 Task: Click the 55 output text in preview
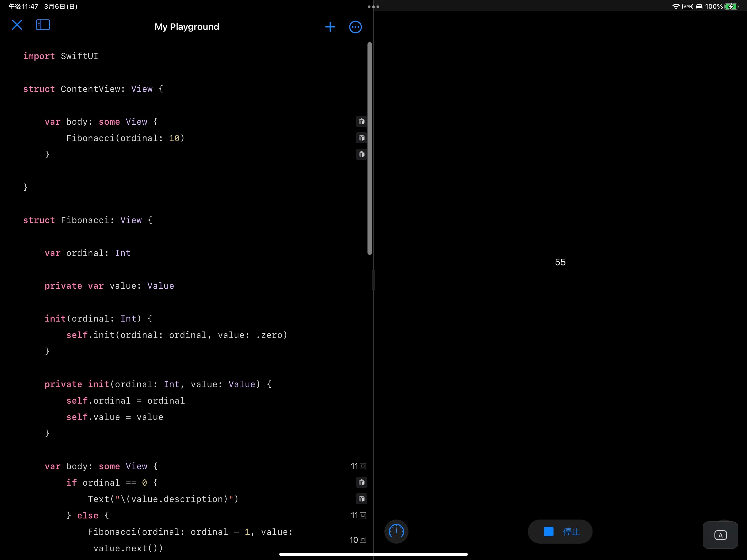tap(560, 262)
